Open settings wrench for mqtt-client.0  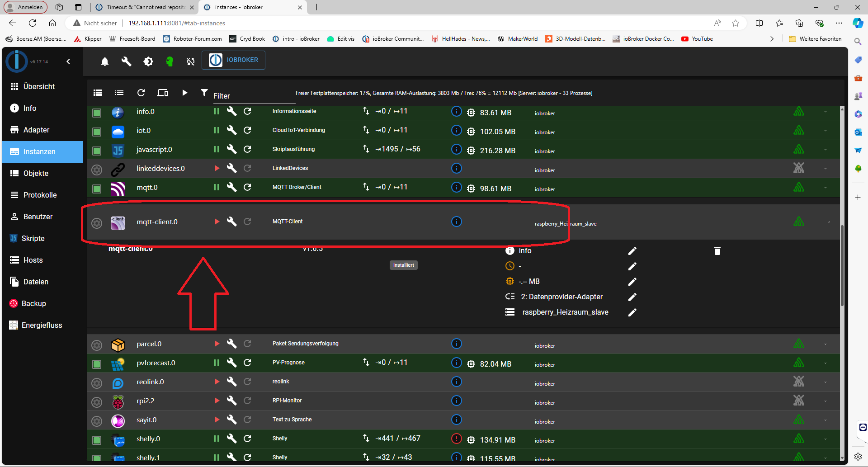(x=231, y=222)
